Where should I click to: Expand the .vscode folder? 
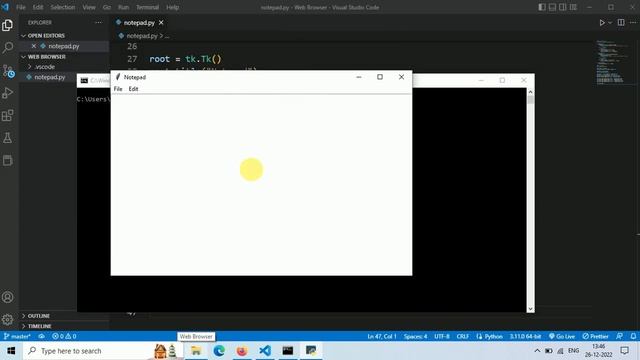(45, 67)
